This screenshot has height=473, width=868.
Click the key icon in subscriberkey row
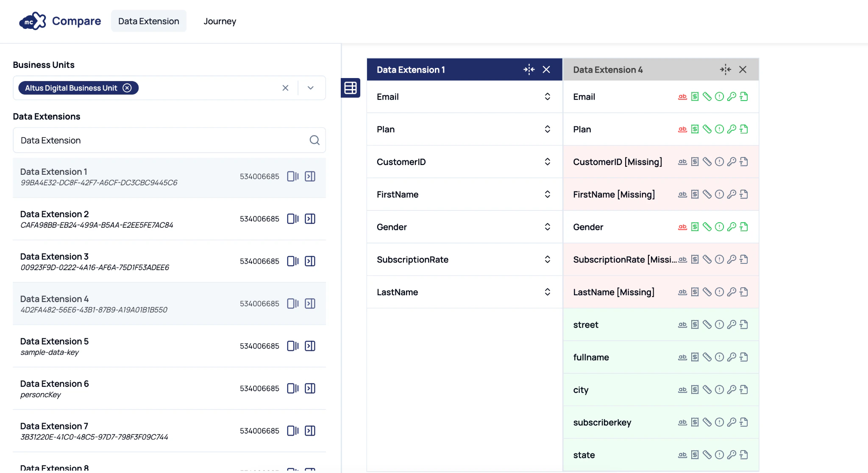coord(732,422)
